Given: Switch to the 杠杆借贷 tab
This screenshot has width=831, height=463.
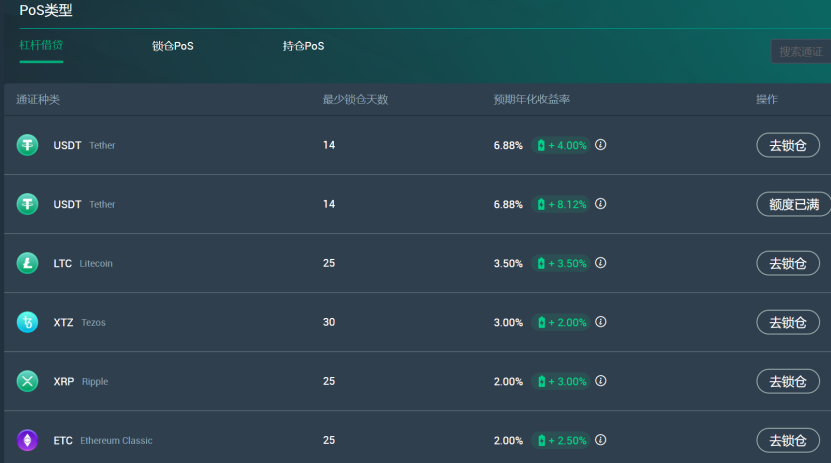Looking at the screenshot, I should 41,46.
